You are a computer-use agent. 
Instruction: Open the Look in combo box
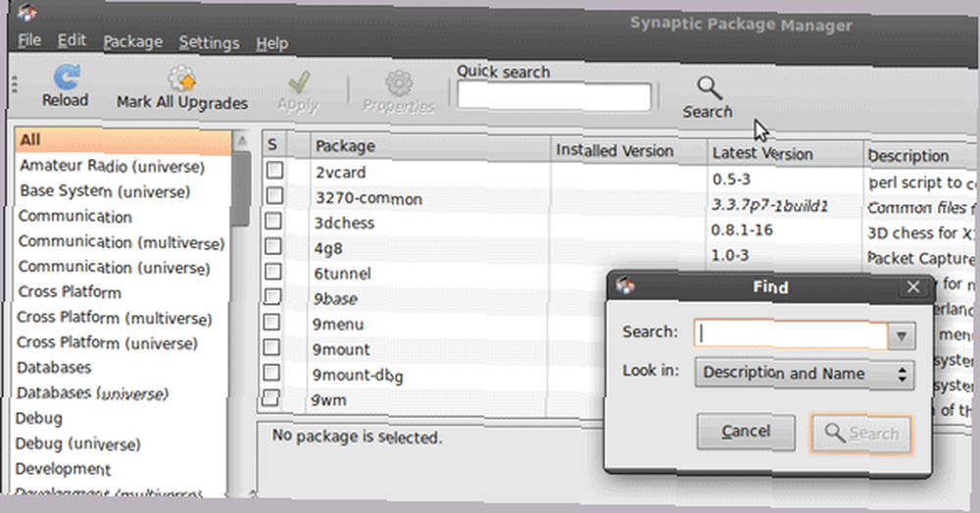[x=805, y=374]
